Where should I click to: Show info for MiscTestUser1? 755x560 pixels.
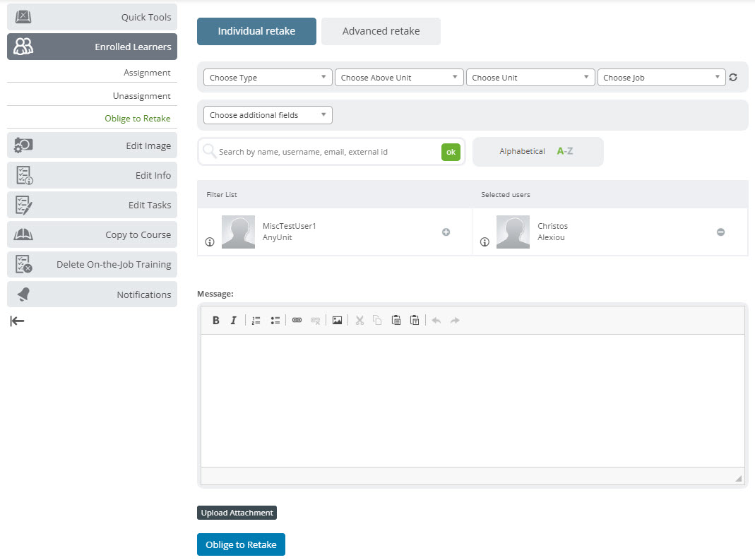click(210, 242)
